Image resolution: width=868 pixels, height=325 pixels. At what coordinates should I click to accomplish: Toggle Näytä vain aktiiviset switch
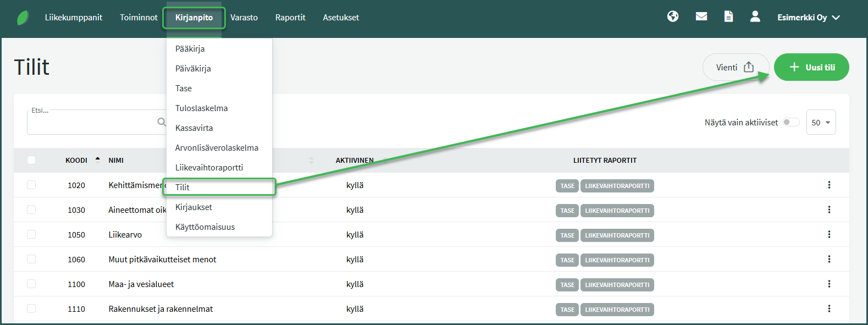tap(791, 122)
